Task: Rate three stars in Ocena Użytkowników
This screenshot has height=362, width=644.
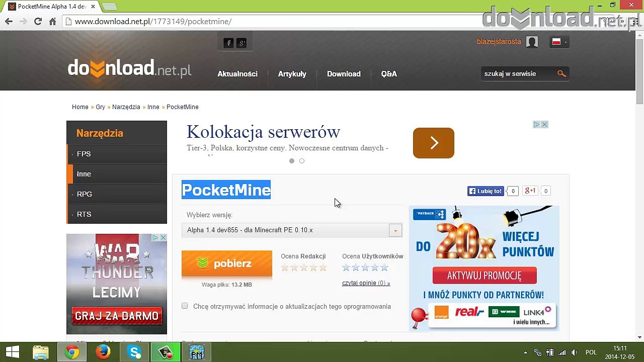Action: 365,267
